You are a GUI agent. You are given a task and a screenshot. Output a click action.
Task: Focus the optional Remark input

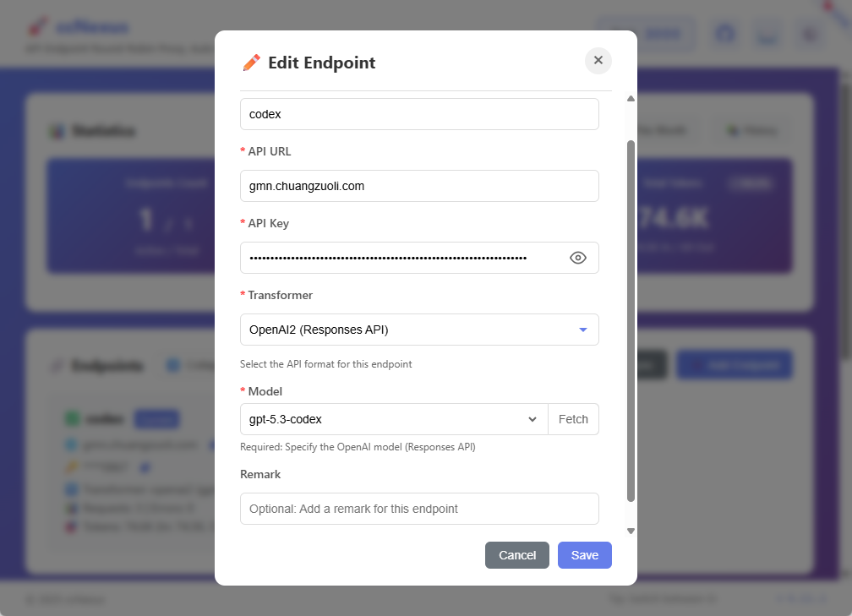419,509
